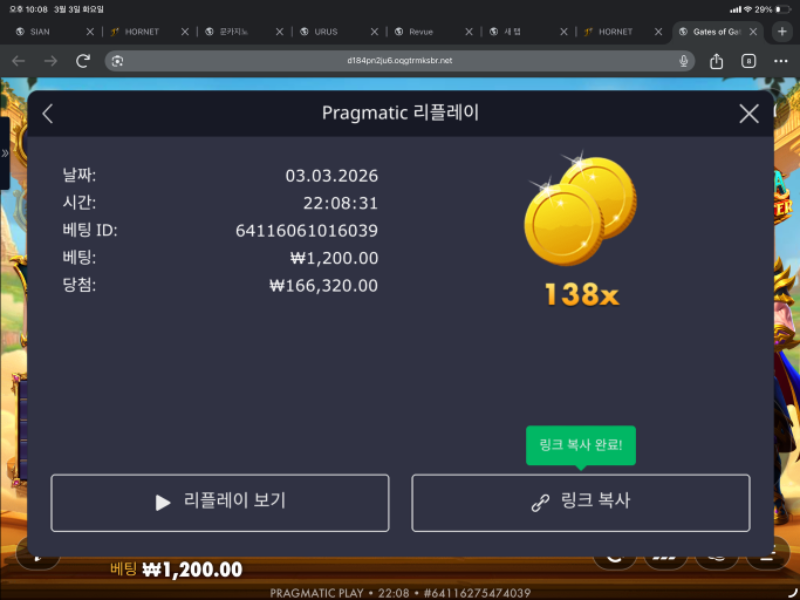Tap the microphone icon in address bar
Image resolution: width=800 pixels, height=600 pixels.
[x=684, y=61]
